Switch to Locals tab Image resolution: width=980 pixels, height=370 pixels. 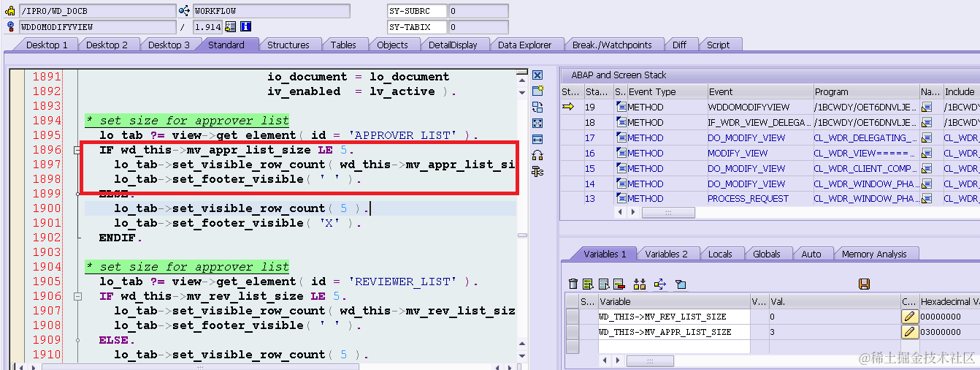click(x=720, y=254)
